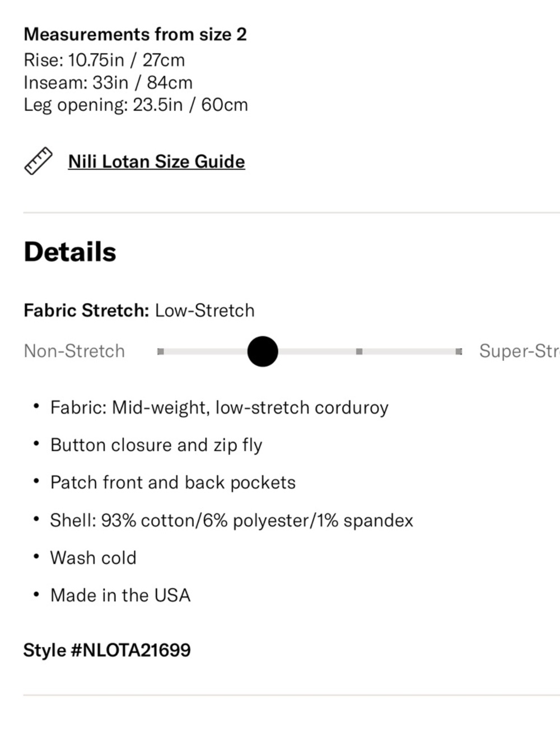Click the Button closure and zip fly bullet
The height and width of the screenshot is (747, 560).
point(156,445)
